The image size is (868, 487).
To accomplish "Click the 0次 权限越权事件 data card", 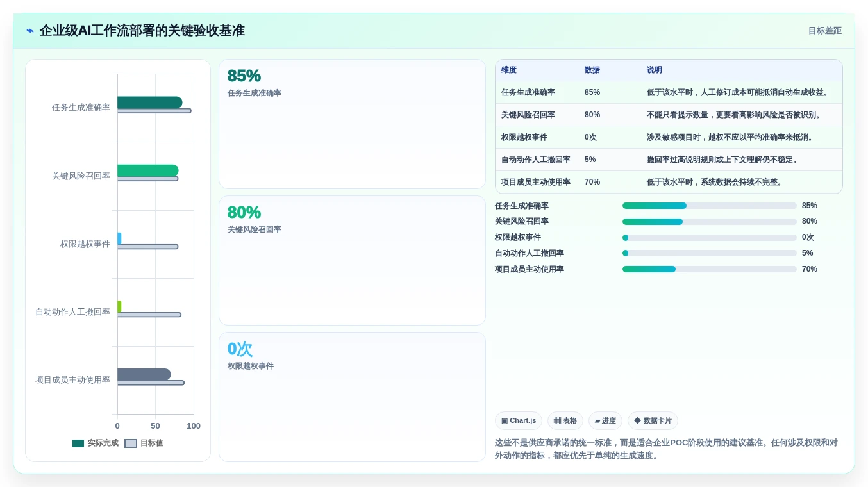I will point(352,397).
